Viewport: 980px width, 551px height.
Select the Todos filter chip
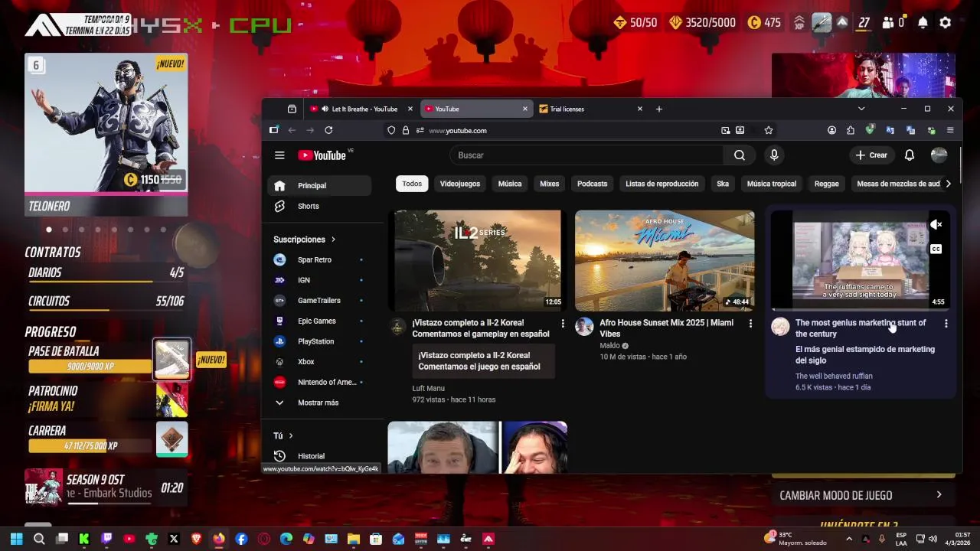[x=412, y=184]
